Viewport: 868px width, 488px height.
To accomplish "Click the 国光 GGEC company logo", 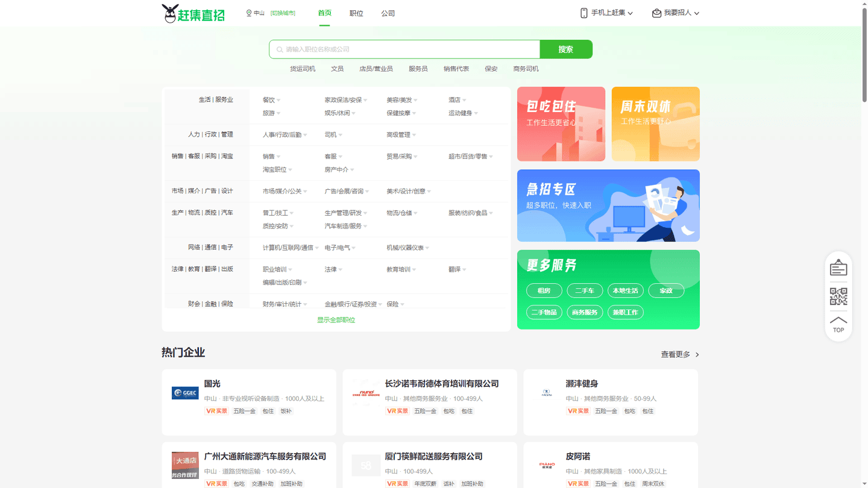I will (x=185, y=393).
